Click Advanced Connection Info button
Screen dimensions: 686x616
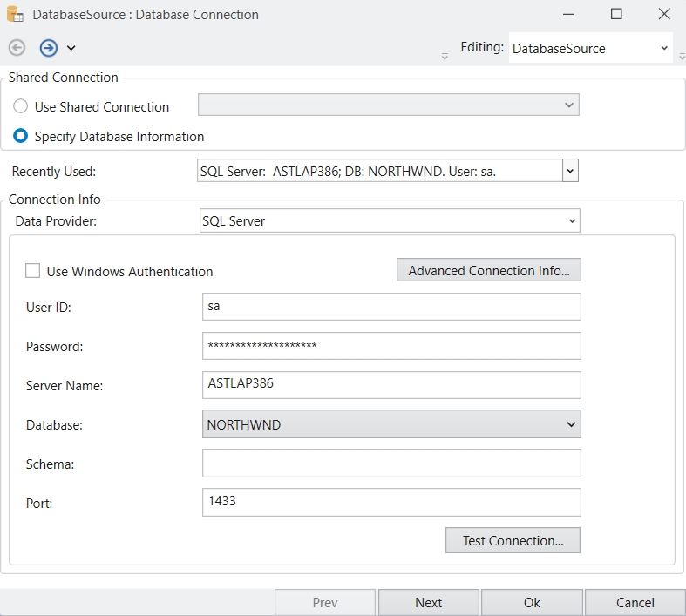[488, 271]
